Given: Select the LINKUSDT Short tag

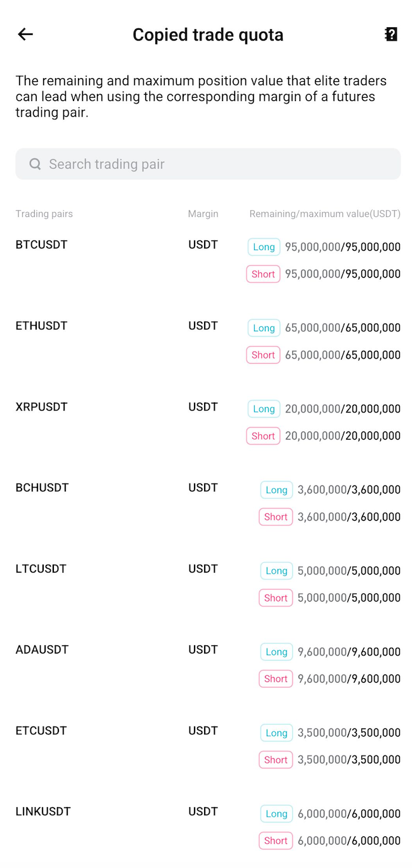Looking at the screenshot, I should (276, 841).
